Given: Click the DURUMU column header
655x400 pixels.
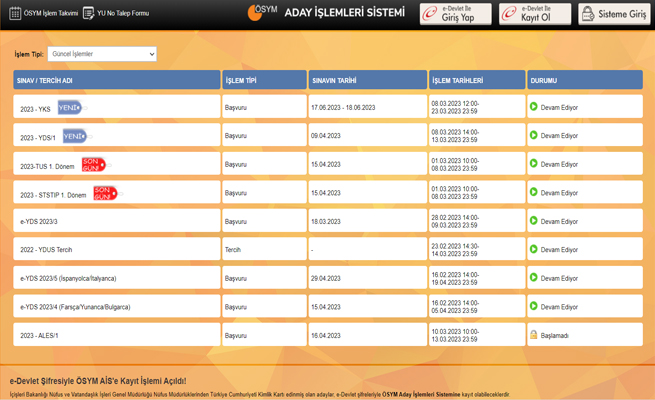Looking at the screenshot, I should (585, 80).
